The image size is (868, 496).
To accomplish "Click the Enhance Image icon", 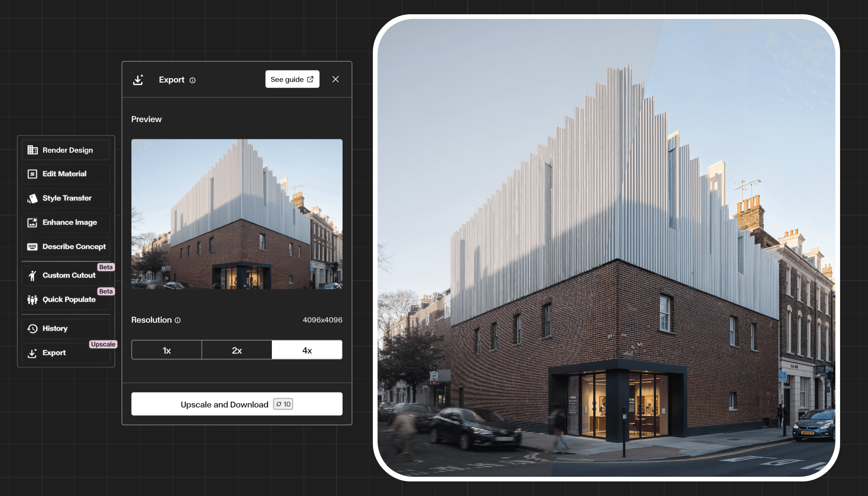I will click(32, 223).
